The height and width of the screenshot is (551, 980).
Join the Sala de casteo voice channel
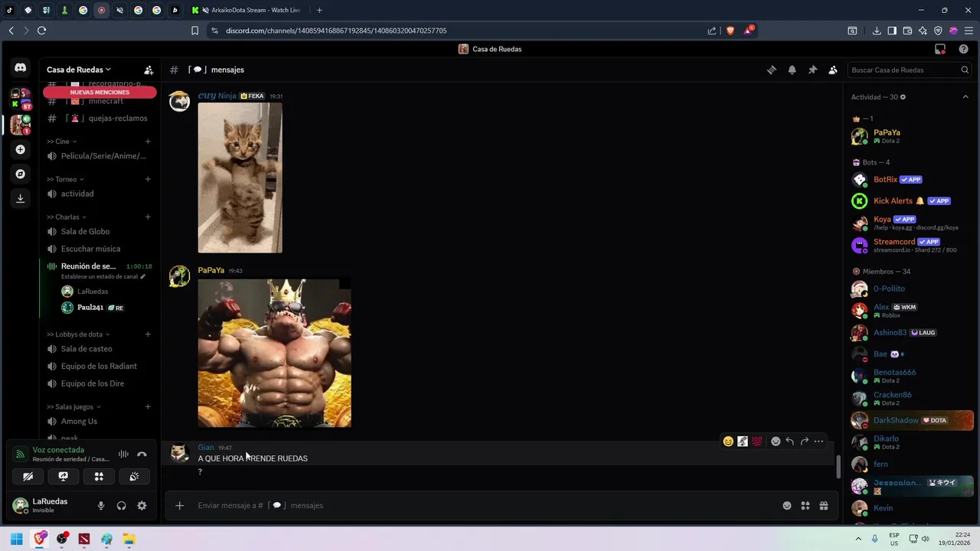point(100,349)
